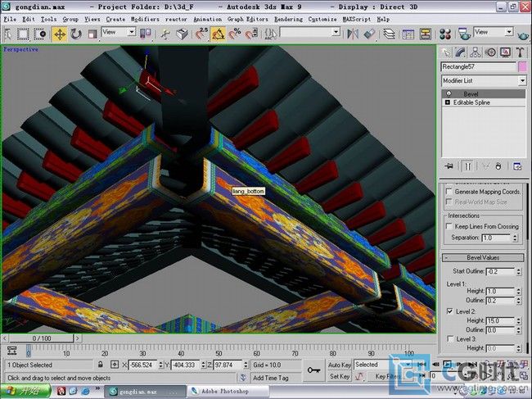Toggle the Percent Snap icon
The width and height of the screenshot is (532, 399).
235,34
